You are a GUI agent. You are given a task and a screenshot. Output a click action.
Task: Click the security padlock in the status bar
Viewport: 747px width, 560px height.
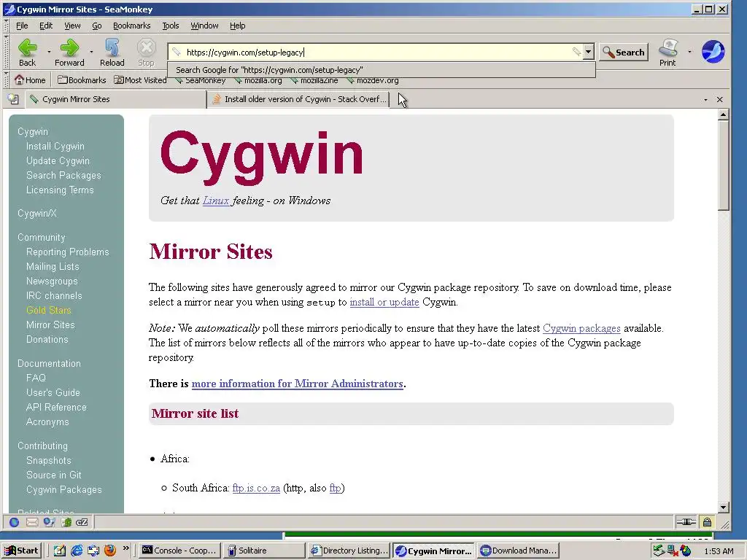point(707,522)
